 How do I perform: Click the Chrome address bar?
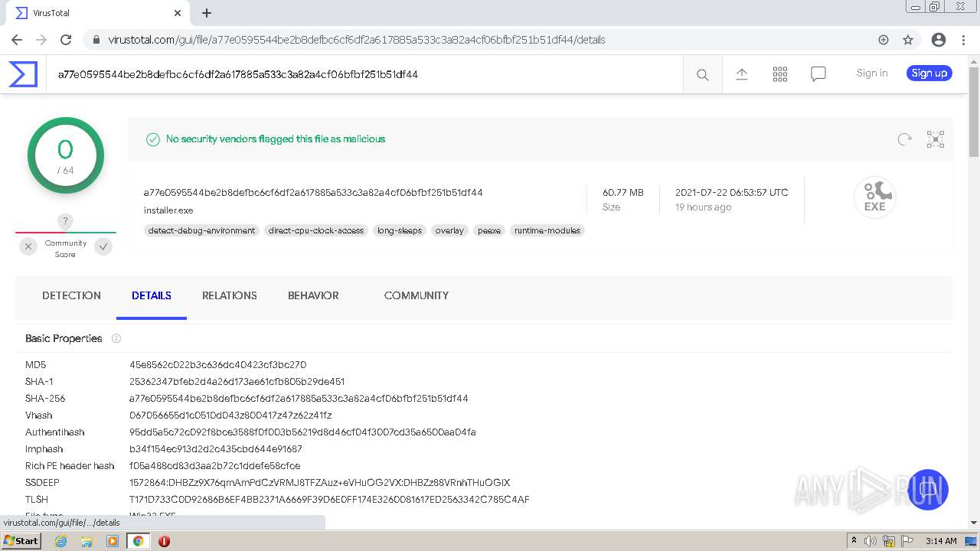pyautogui.click(x=490, y=40)
